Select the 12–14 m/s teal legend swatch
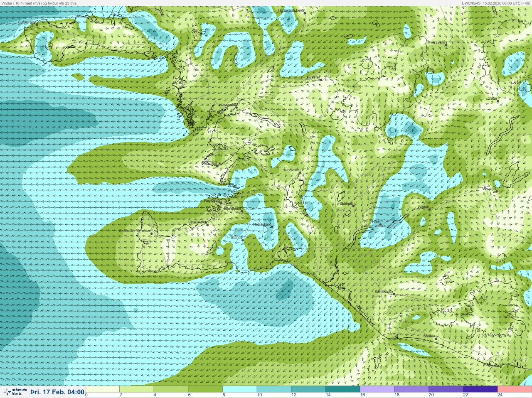Screen dimensions: 532x398 coord(309,389)
